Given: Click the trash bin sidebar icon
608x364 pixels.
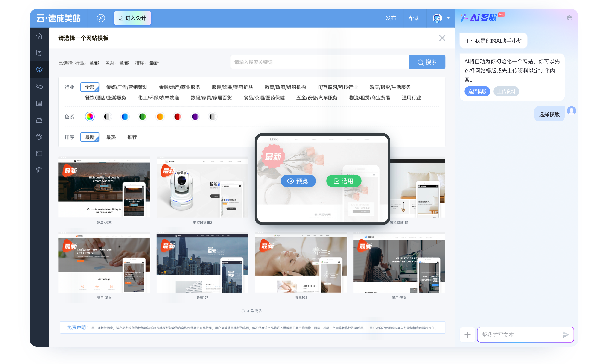Looking at the screenshot, I should click(x=39, y=170).
